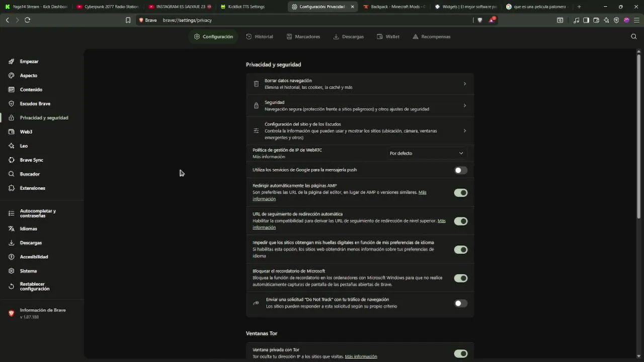The width and height of the screenshot is (644, 362).
Task: Click the translate icon beside Idiomas
Action: (x=11, y=229)
